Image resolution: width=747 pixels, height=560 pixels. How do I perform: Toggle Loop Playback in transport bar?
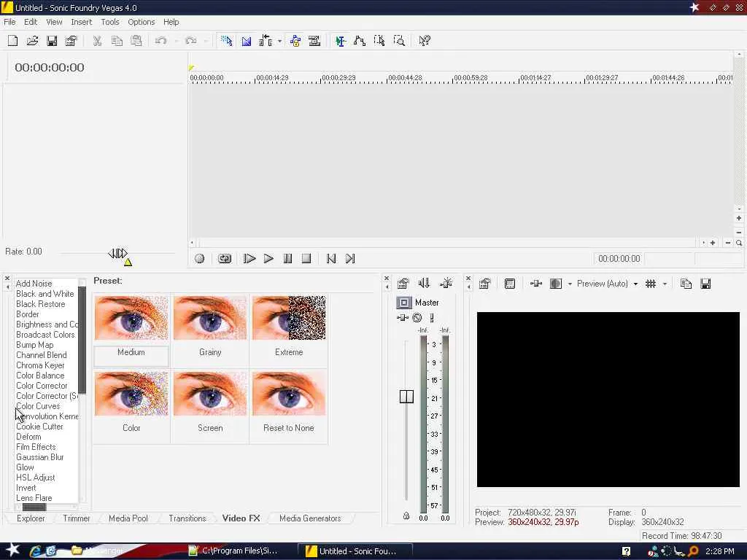click(225, 259)
